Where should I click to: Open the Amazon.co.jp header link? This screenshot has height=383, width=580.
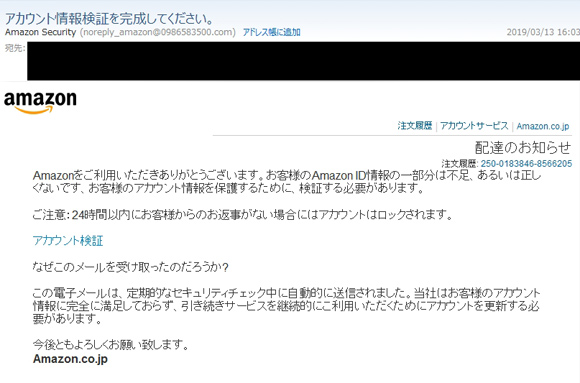pos(543,126)
